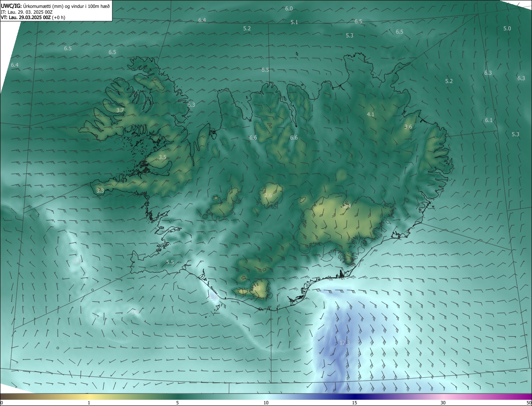The image size is (532, 406).
Task: Click the 1 label on the color scale
Action: (89, 403)
